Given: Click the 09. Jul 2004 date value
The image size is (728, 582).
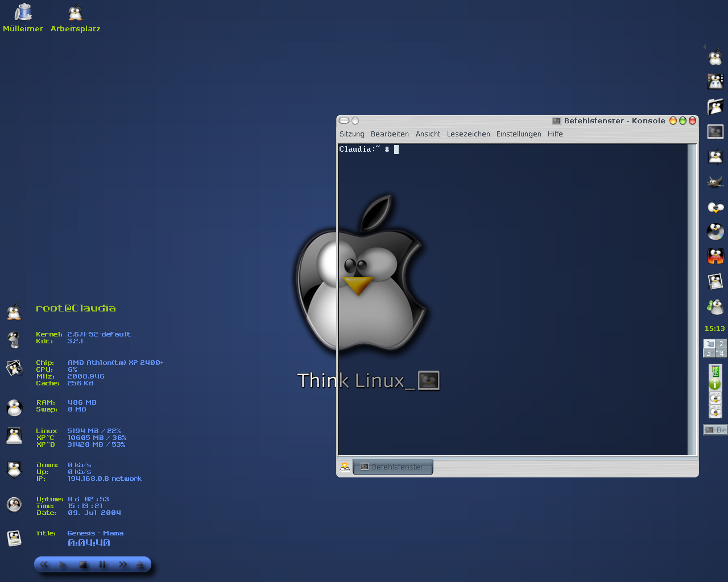Looking at the screenshot, I should click(94, 513).
